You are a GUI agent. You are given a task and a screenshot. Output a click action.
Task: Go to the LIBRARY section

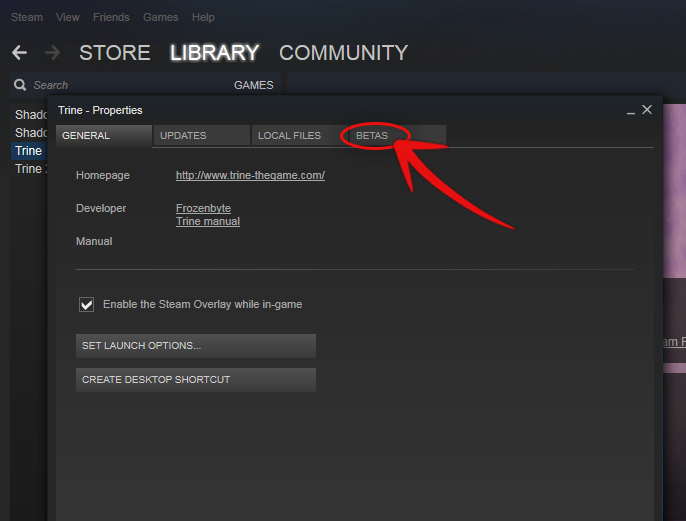click(214, 53)
